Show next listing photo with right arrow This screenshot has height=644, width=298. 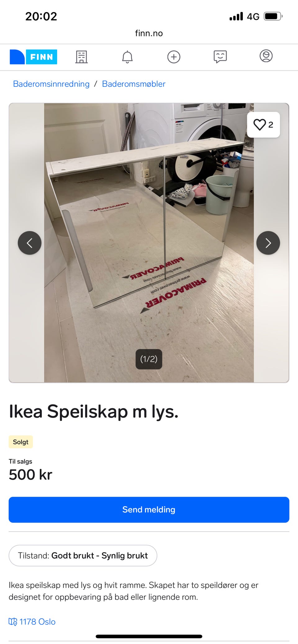tap(268, 243)
